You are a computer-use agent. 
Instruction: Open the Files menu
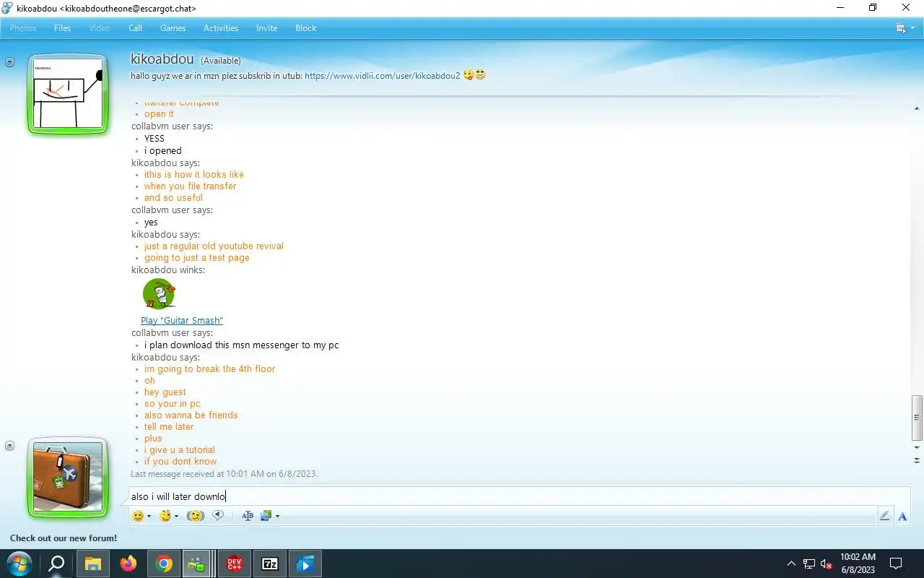pos(63,28)
